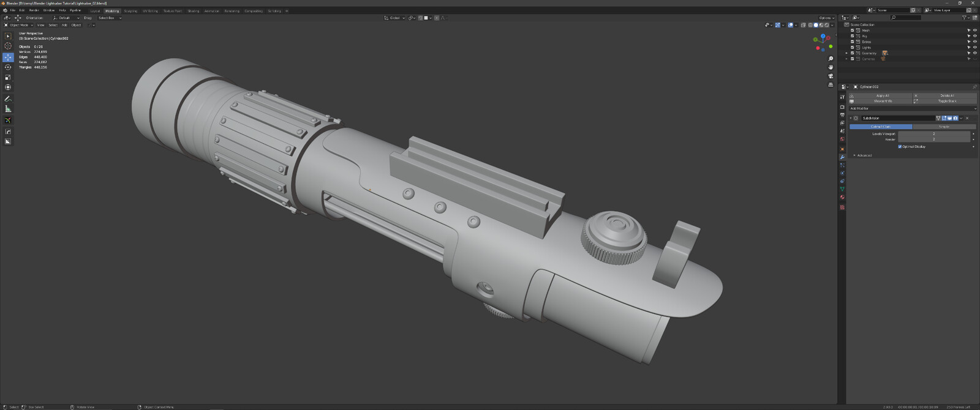Screen dimensions: 980x410
Task: Click the Toggle Stack button
Action: tap(945, 101)
